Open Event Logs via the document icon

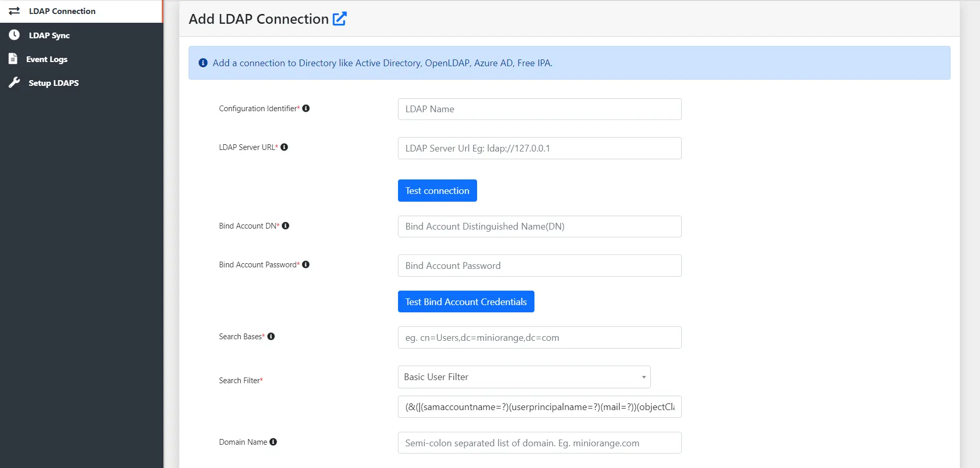coord(13,58)
